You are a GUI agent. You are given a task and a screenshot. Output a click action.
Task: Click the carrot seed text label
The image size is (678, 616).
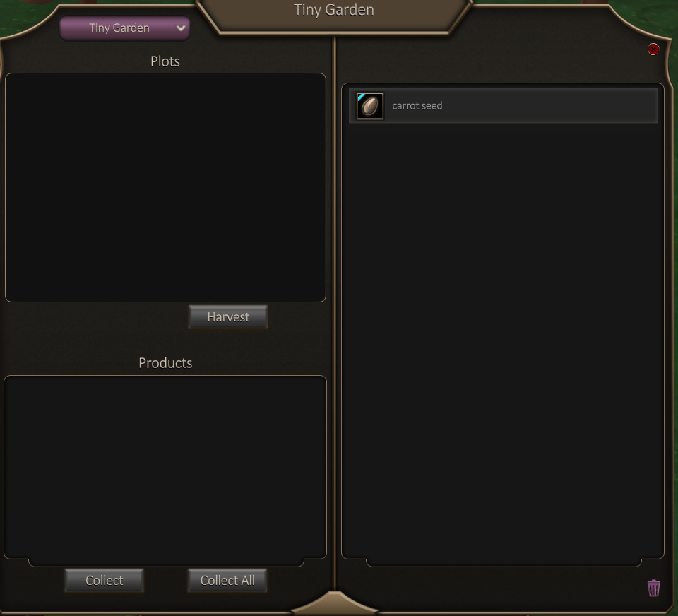pos(417,106)
